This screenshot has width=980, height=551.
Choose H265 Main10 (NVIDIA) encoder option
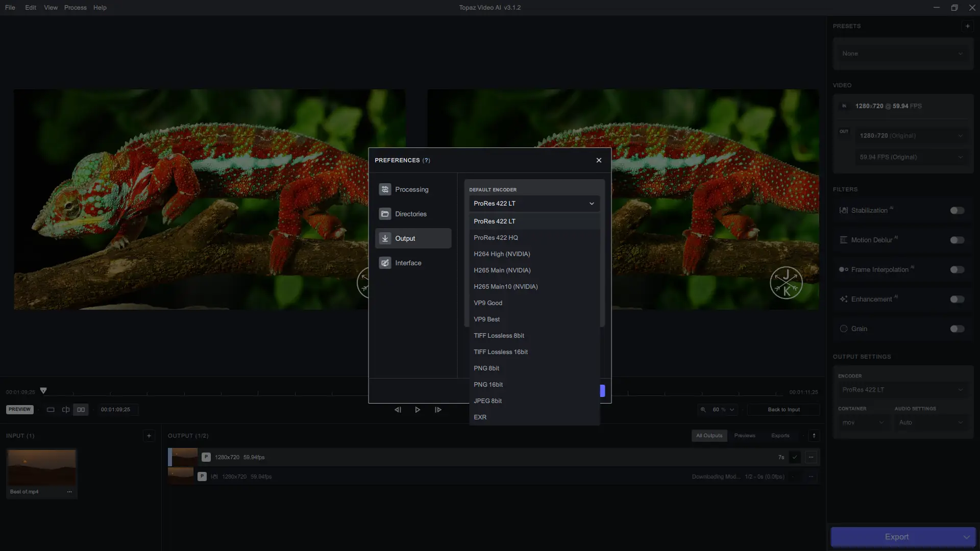pyautogui.click(x=505, y=287)
